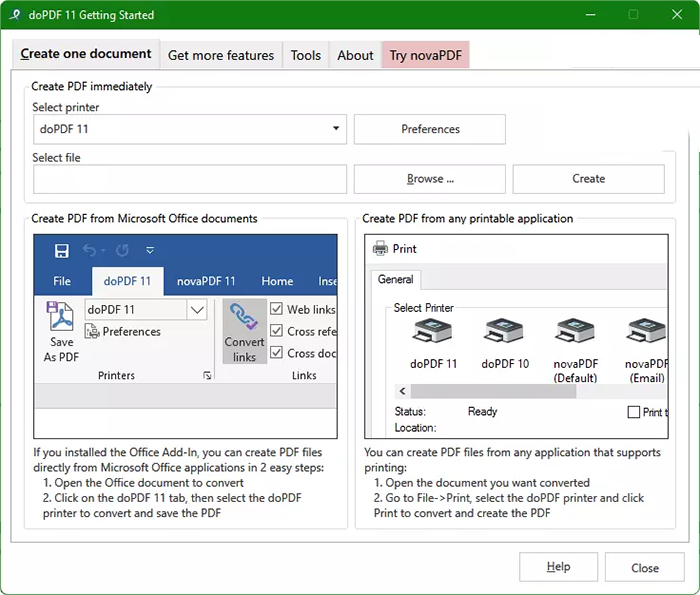Image resolution: width=700 pixels, height=595 pixels.
Task: Click the Preferences icon in Printers group
Action: click(x=92, y=331)
